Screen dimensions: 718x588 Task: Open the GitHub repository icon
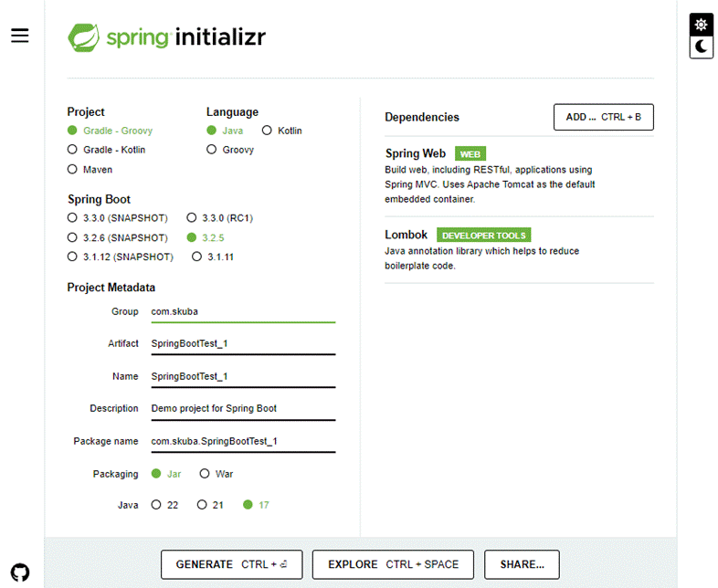point(20,572)
